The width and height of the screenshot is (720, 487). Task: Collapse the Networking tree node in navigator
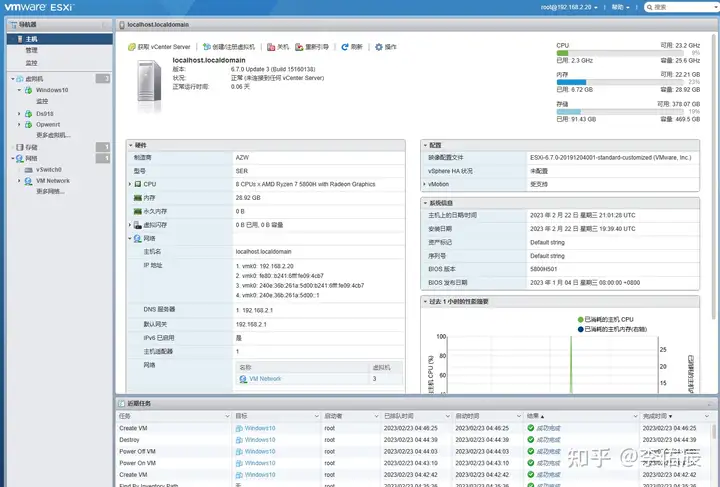click(x=12, y=158)
